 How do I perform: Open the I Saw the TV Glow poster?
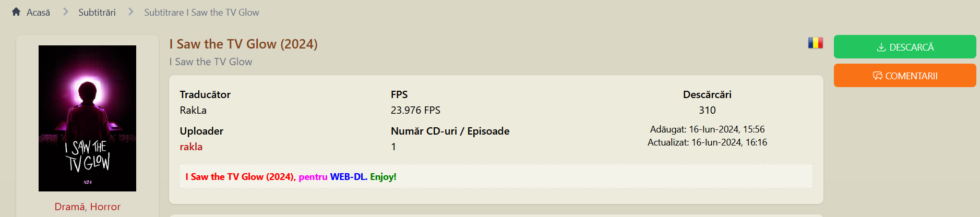pyautogui.click(x=87, y=118)
